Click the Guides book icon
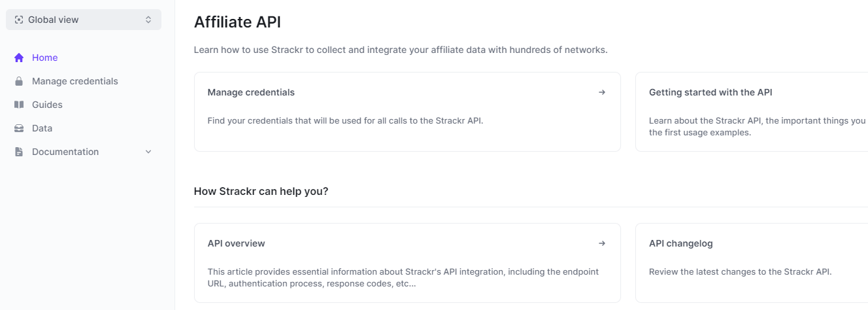 tap(19, 105)
